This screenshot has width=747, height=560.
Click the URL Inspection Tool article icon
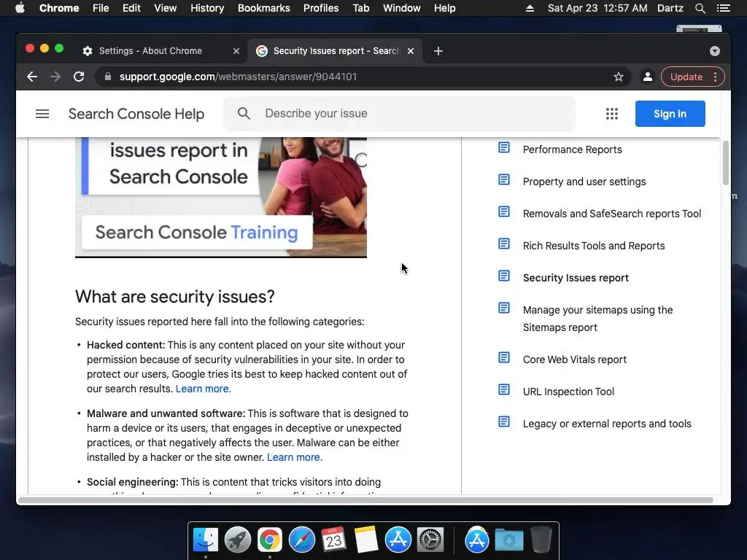pyautogui.click(x=504, y=389)
